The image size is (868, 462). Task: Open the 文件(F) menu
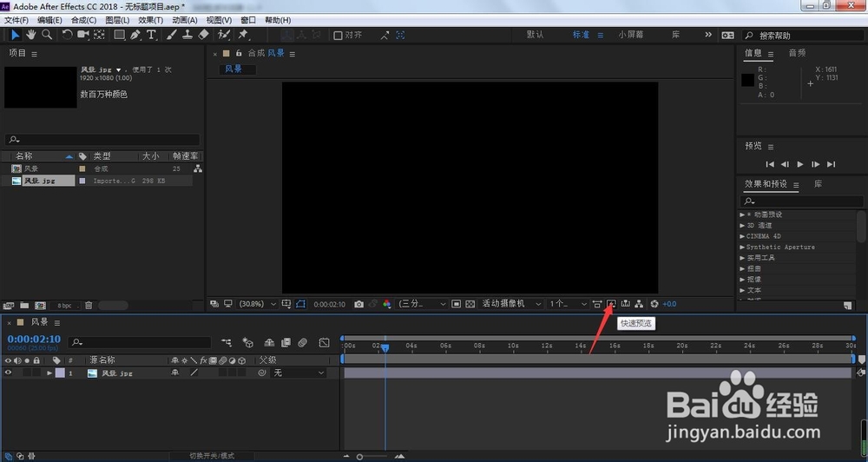(x=16, y=20)
